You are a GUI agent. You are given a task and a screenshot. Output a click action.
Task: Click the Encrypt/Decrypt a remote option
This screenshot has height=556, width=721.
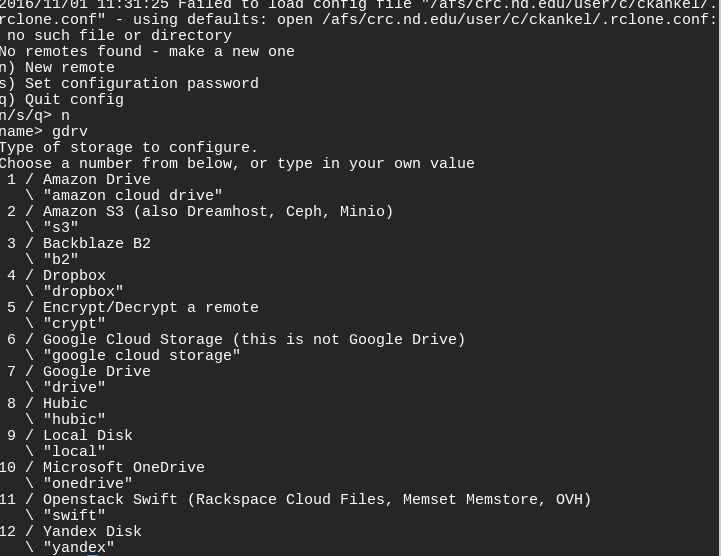click(150, 308)
